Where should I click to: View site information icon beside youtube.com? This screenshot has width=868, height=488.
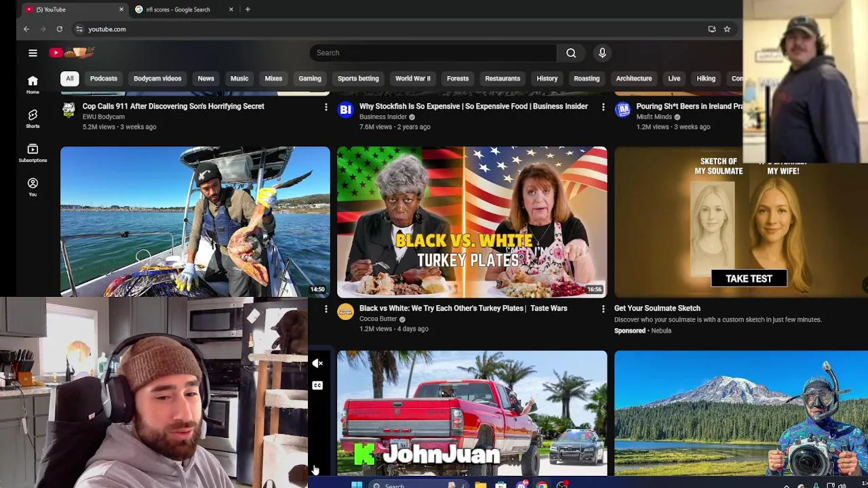click(79, 29)
